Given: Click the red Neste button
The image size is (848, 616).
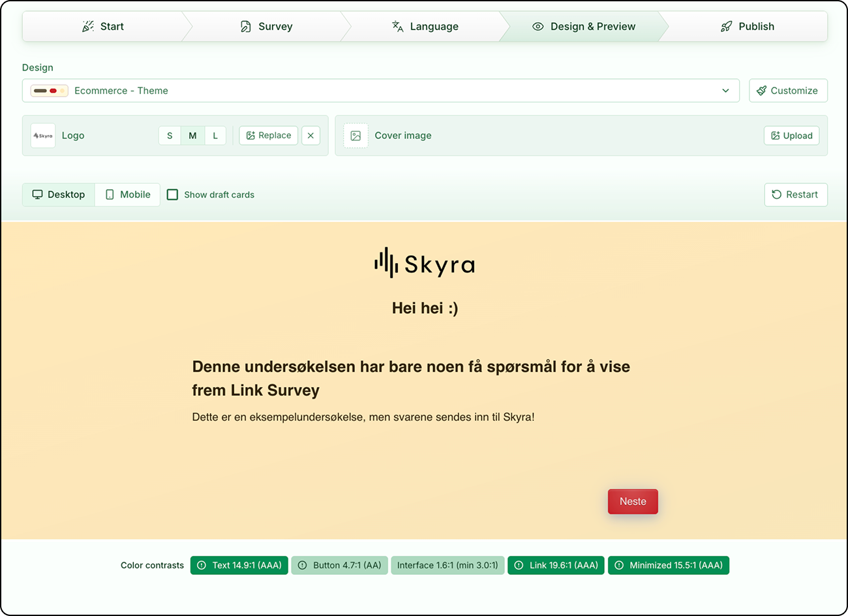Looking at the screenshot, I should (x=633, y=501).
